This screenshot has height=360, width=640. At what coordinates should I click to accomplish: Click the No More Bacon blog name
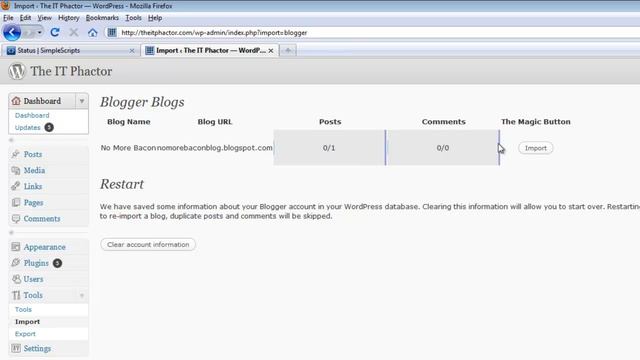[128, 148]
